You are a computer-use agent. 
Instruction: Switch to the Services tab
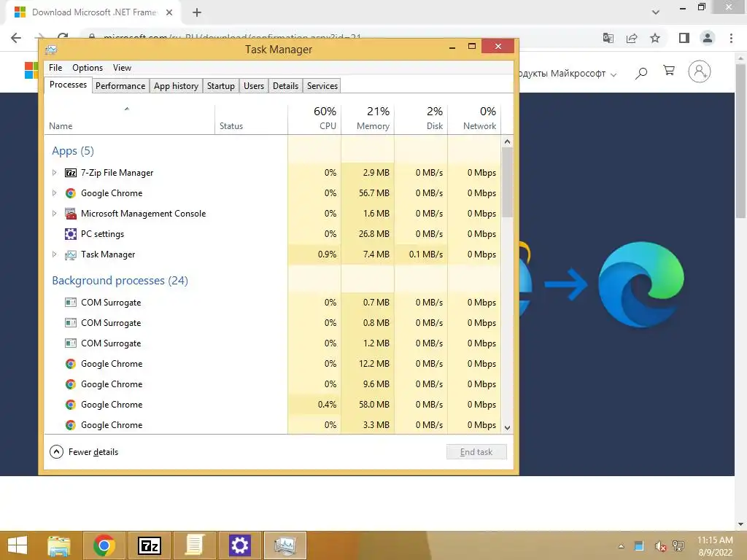point(322,86)
